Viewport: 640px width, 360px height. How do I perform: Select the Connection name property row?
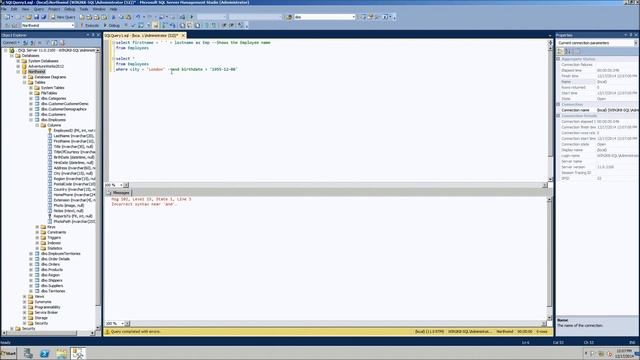(597, 110)
